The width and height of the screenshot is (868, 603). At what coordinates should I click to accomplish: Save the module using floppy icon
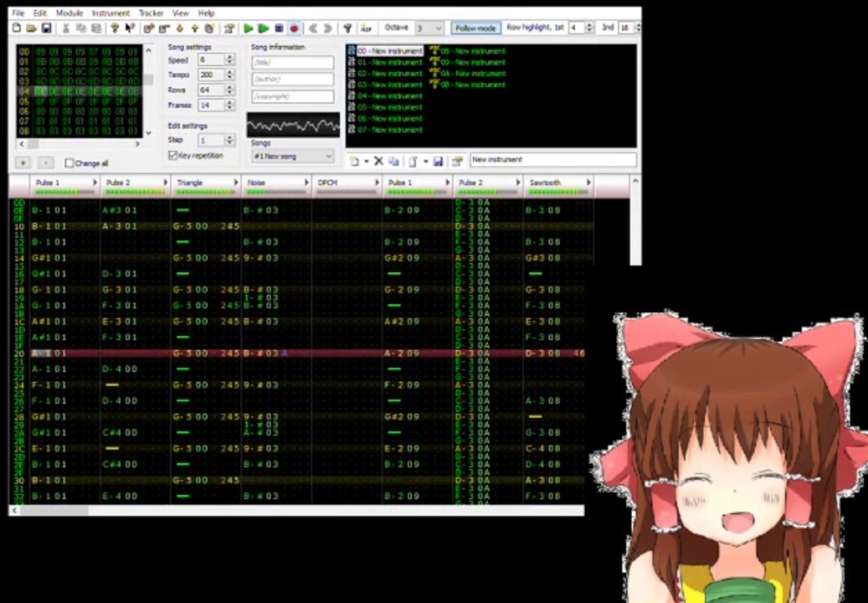point(47,28)
